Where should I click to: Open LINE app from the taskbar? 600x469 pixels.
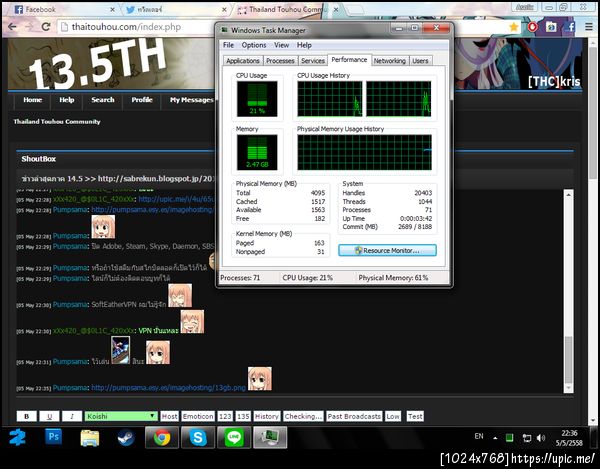(x=234, y=438)
